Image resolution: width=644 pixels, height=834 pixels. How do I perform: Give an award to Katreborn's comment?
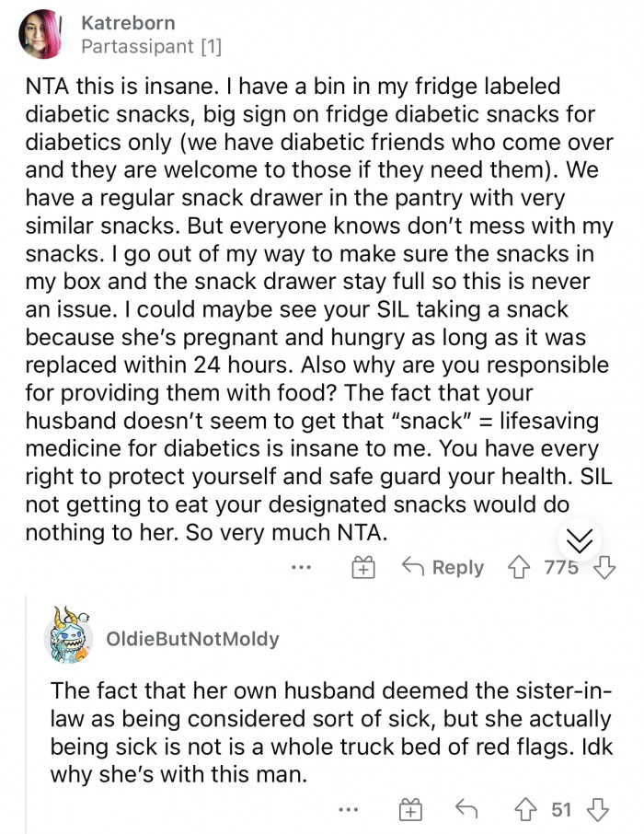tap(363, 568)
